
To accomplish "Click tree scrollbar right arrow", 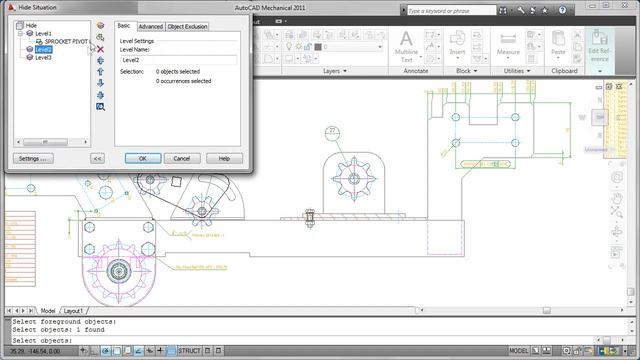I will (86, 142).
